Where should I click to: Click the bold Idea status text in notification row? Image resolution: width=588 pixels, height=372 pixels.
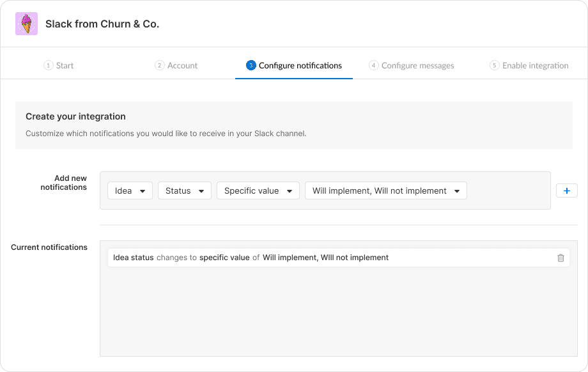pyautogui.click(x=134, y=258)
